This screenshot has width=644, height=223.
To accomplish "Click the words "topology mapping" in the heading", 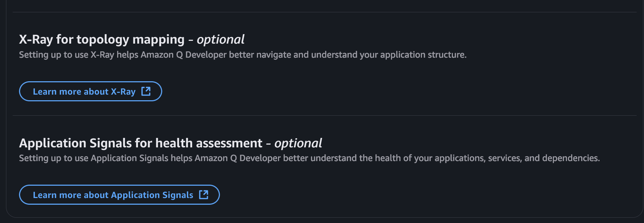I will point(130,39).
